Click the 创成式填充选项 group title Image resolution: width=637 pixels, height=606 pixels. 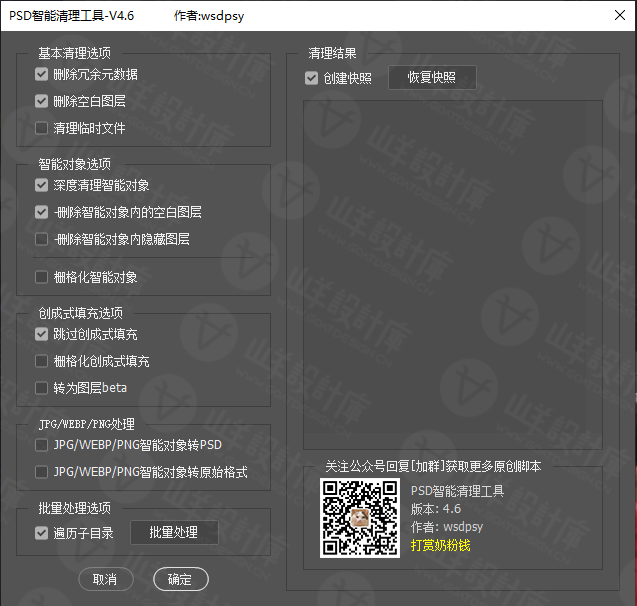click(80, 313)
